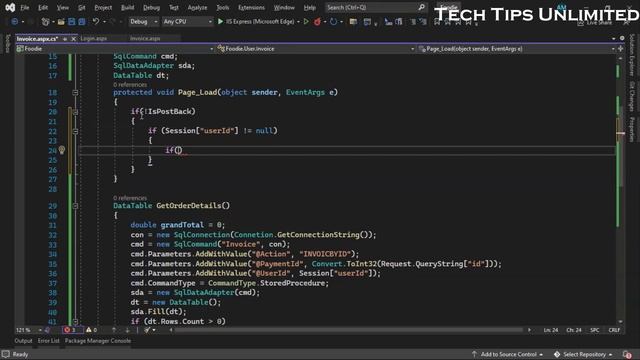This screenshot has width=640, height=360.
Task: Go to next issue arrow
Action: [x=127, y=330]
